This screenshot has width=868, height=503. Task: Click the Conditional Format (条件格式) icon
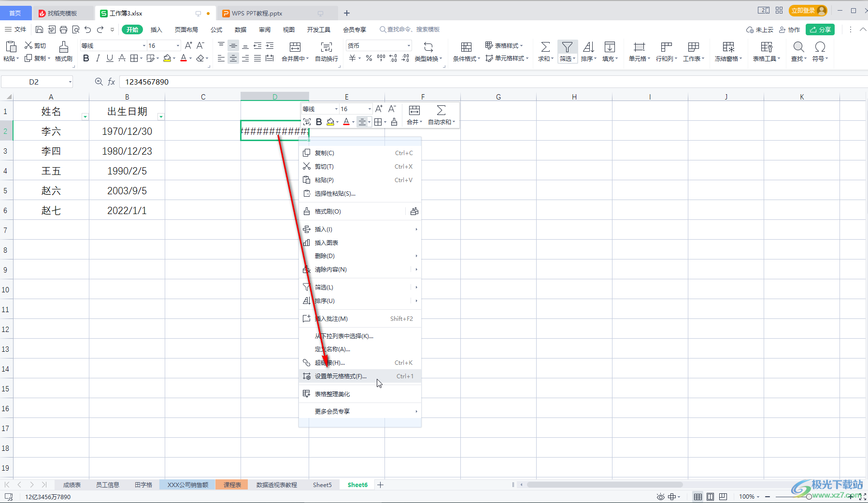coord(466,47)
